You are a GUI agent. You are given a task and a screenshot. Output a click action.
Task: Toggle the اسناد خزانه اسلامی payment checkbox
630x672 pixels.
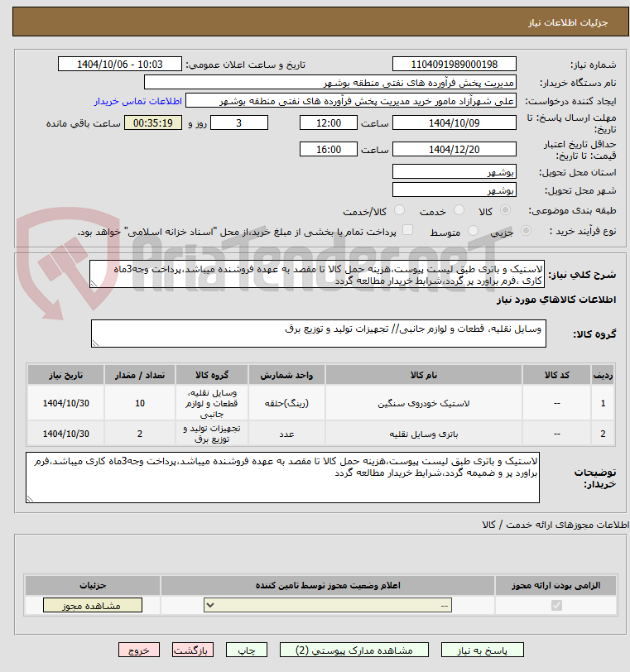[x=408, y=230]
